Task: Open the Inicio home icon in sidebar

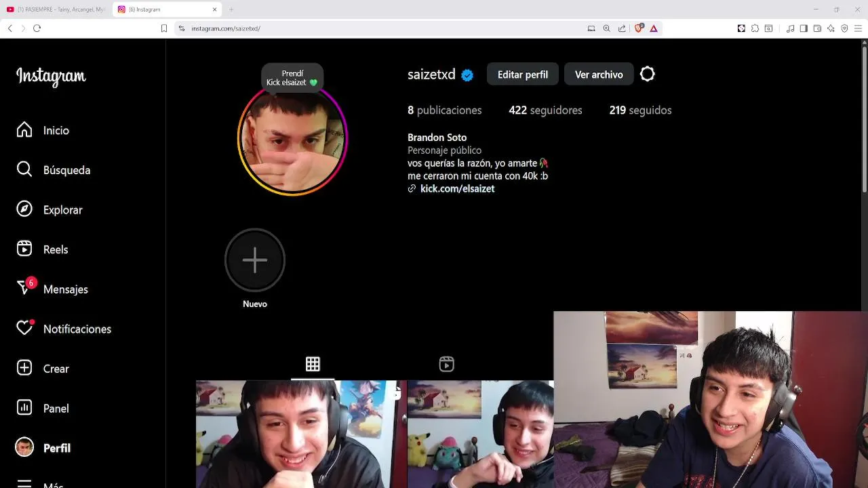Action: [24, 129]
